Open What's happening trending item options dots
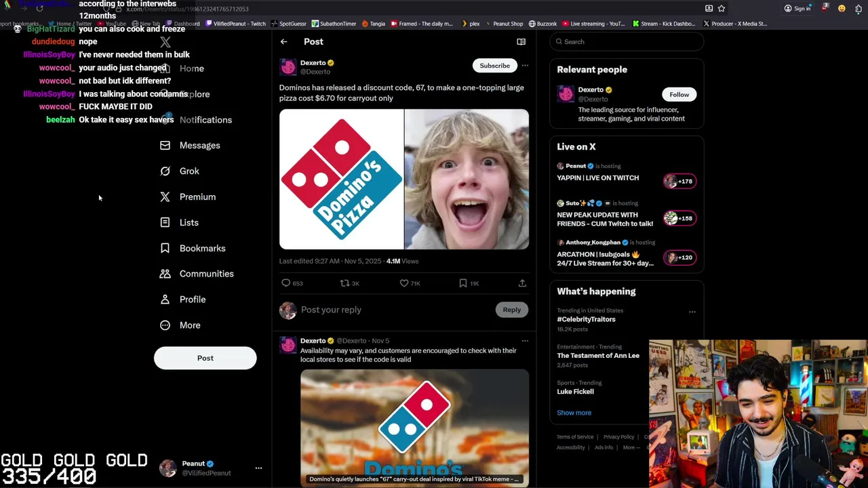 [692, 312]
